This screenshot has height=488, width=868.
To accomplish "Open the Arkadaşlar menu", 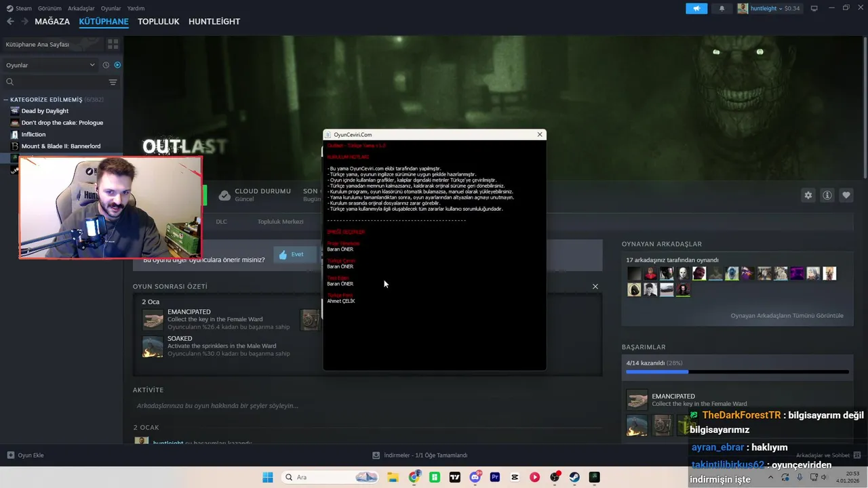I will pos(81,8).
